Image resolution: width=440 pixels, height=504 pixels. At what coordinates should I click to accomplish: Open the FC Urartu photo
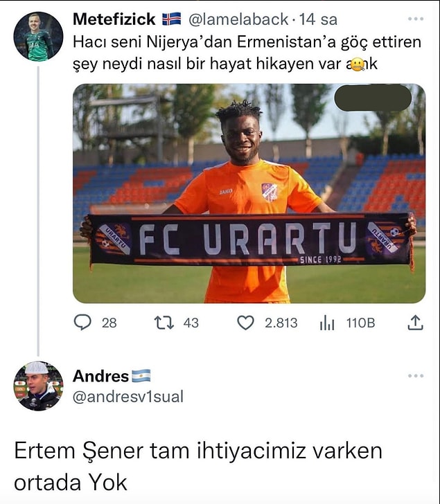tap(249, 194)
